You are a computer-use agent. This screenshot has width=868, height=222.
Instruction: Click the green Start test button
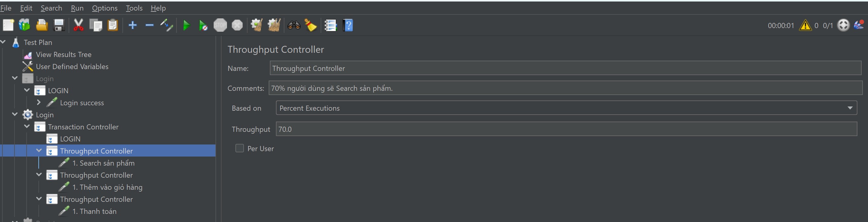point(186,25)
